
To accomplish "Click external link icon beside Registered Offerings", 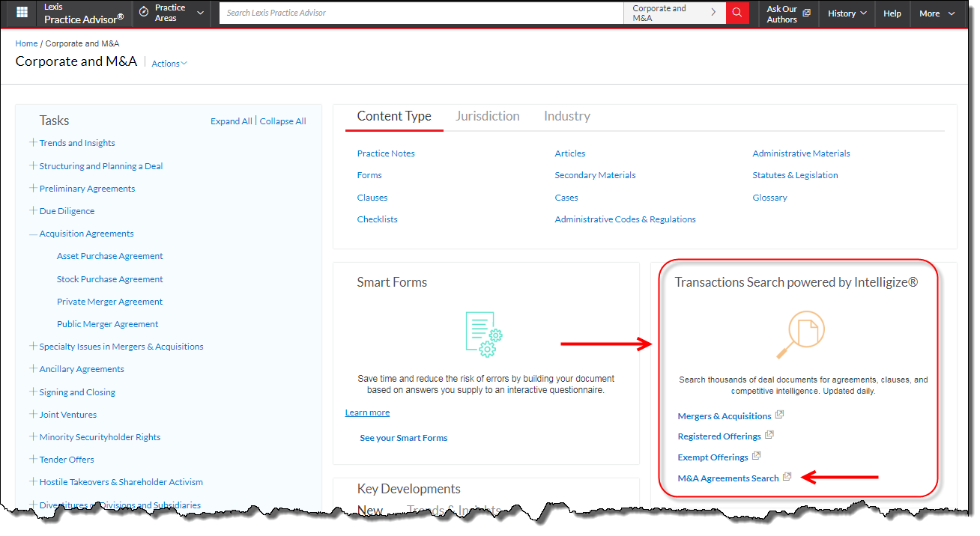I will (x=769, y=435).
